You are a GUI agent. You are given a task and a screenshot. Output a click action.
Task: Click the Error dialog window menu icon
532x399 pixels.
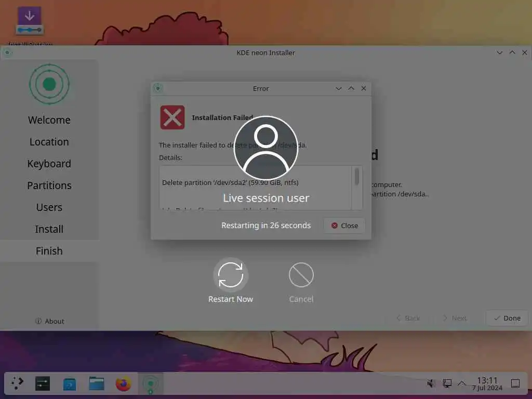point(158,88)
